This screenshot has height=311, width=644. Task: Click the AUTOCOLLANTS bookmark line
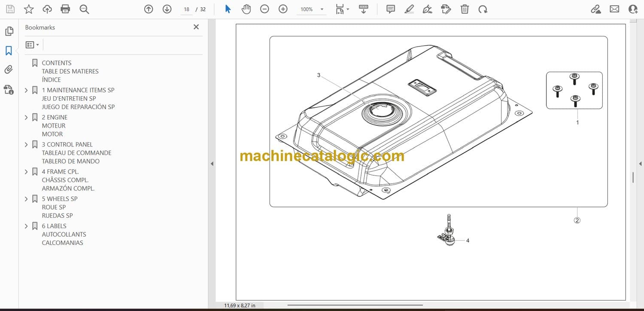coord(64,235)
